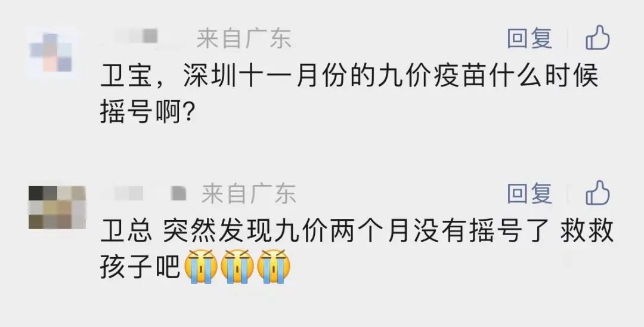
Task: Tap 回复 on the 卫宝 comment
Action: [x=530, y=39]
